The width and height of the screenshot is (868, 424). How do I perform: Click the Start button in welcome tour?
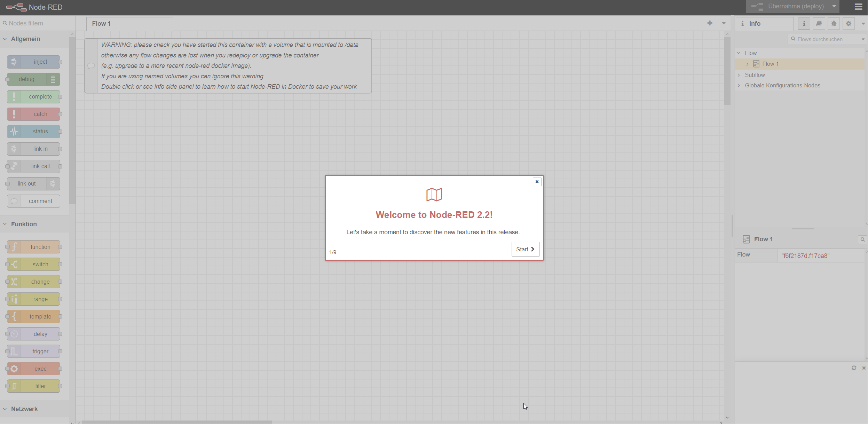525,249
